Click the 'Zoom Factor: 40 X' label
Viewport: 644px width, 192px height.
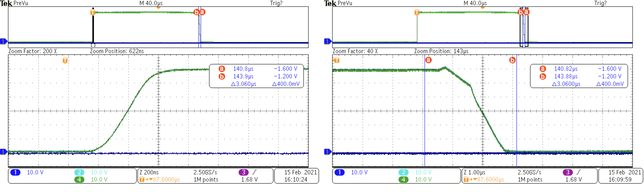point(355,51)
